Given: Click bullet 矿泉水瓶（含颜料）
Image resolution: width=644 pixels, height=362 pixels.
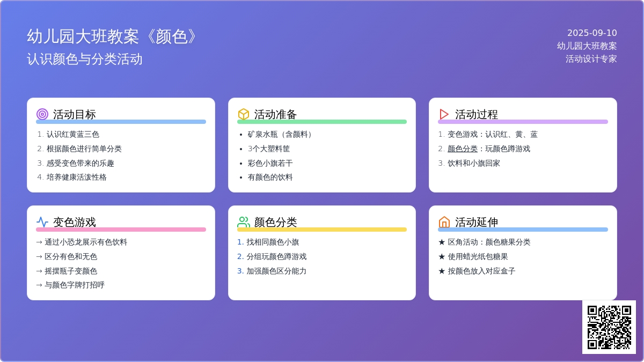Looking at the screenshot, I should click(281, 134).
